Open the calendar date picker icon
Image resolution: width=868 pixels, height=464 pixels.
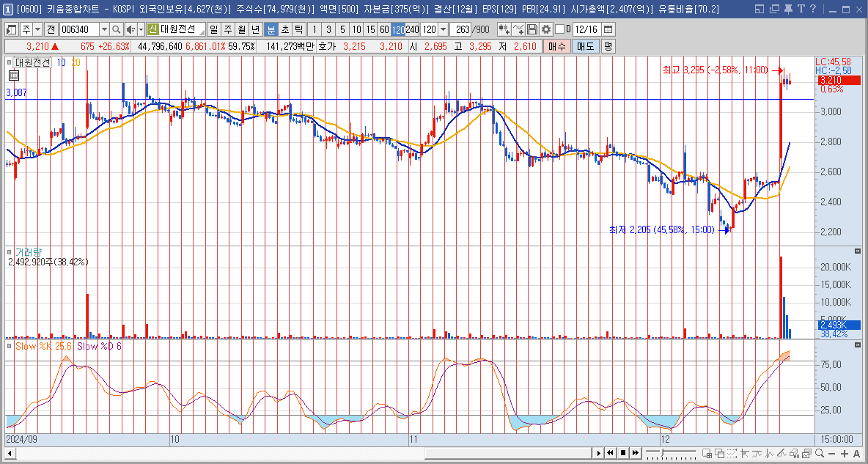608,29
